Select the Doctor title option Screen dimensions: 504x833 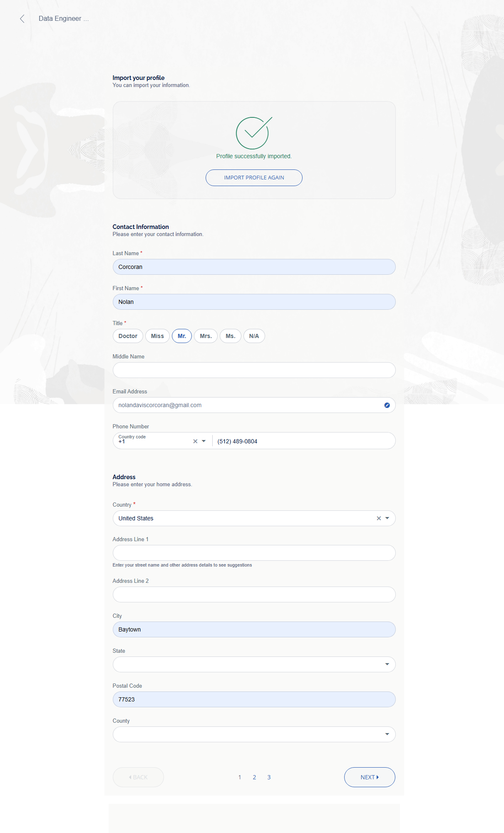[x=128, y=336]
